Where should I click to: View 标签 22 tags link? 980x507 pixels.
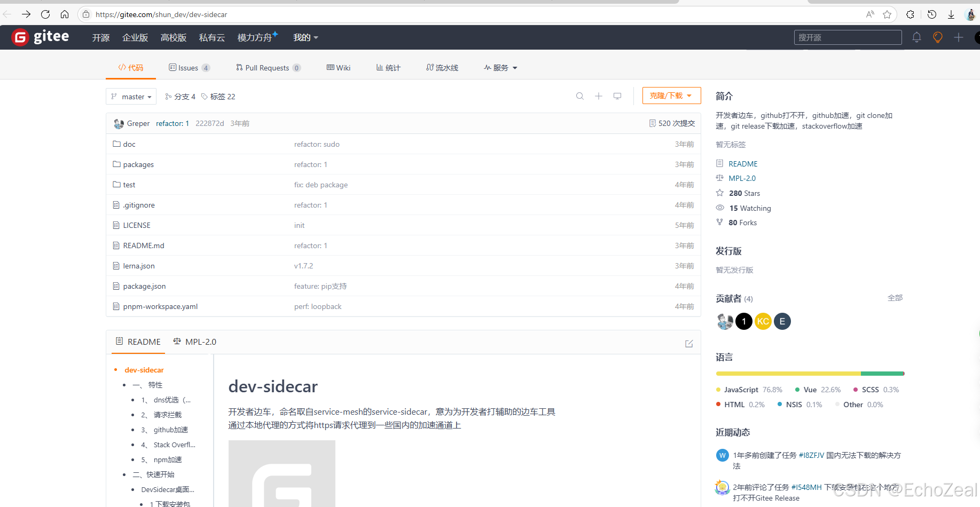(218, 97)
